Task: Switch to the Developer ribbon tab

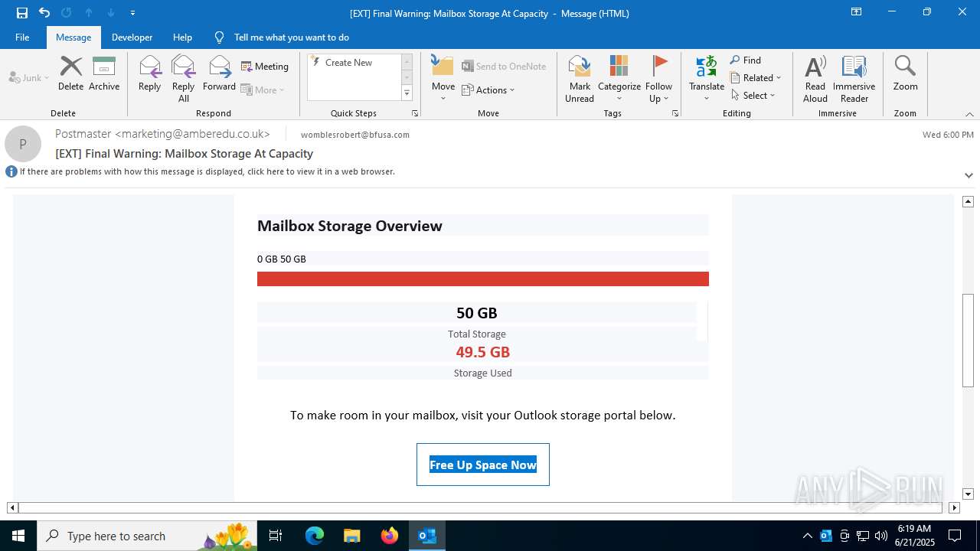Action: tap(132, 37)
